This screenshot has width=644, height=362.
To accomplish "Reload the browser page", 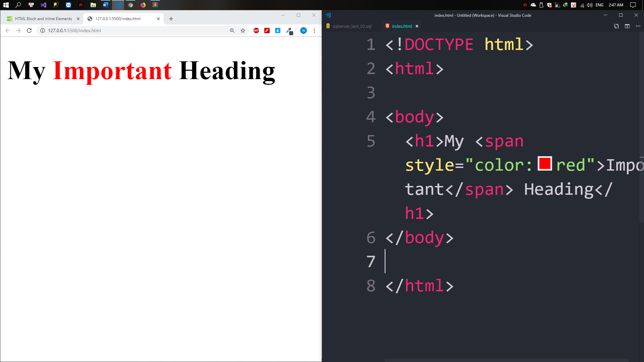I will click(29, 31).
